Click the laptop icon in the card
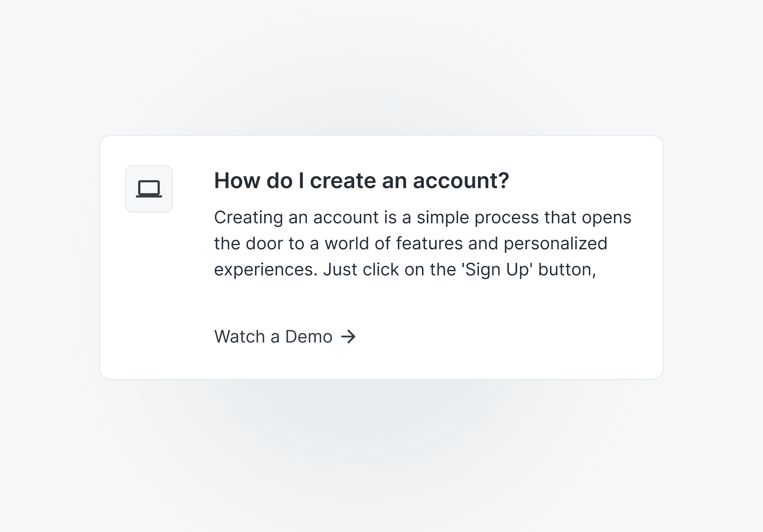 pyautogui.click(x=149, y=189)
